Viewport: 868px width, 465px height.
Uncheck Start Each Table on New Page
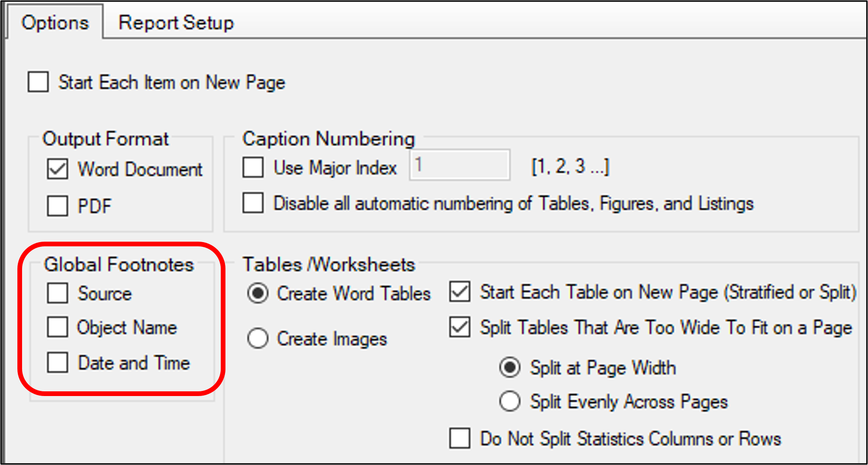coord(460,292)
